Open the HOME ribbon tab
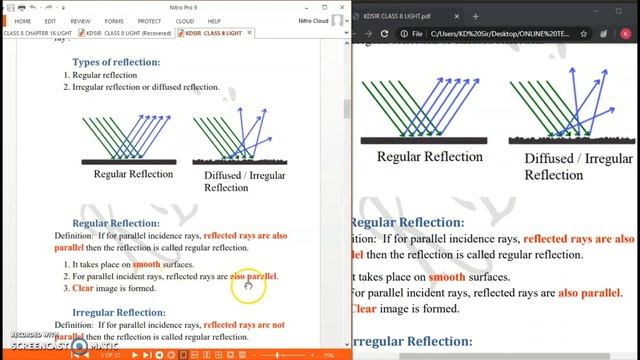Screen dimensions: 640x360 point(22,21)
